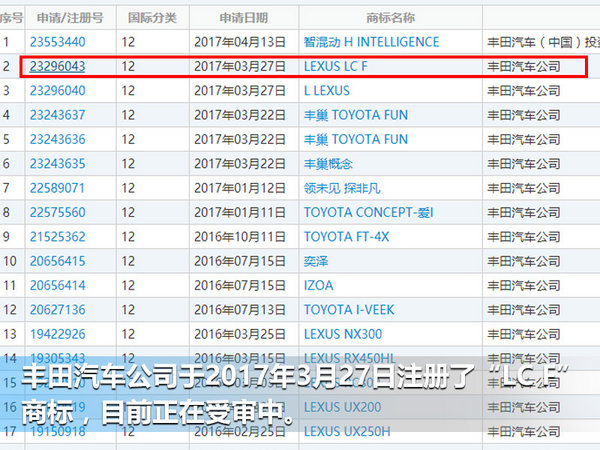Viewport: 600px width, 450px height.
Task: Open registration number 23243636 link
Action: [x=57, y=139]
